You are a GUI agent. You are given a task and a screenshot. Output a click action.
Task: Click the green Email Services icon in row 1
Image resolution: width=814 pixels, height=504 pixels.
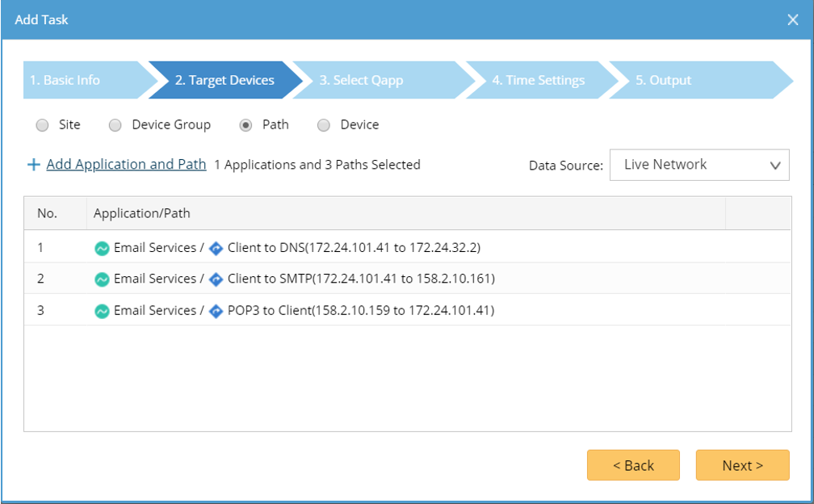point(102,248)
